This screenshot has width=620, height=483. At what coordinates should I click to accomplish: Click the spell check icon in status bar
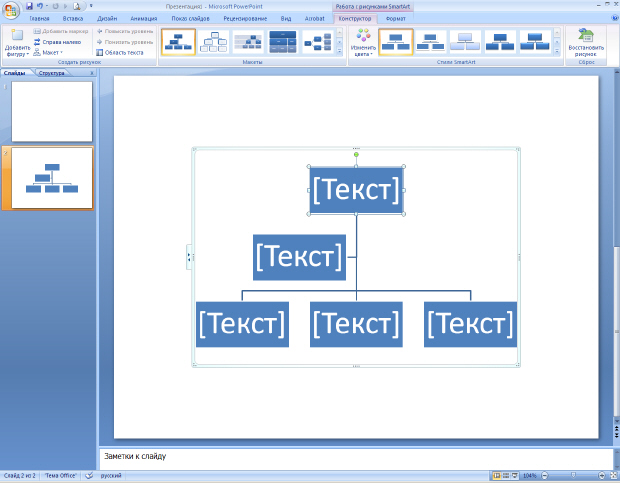(x=89, y=475)
